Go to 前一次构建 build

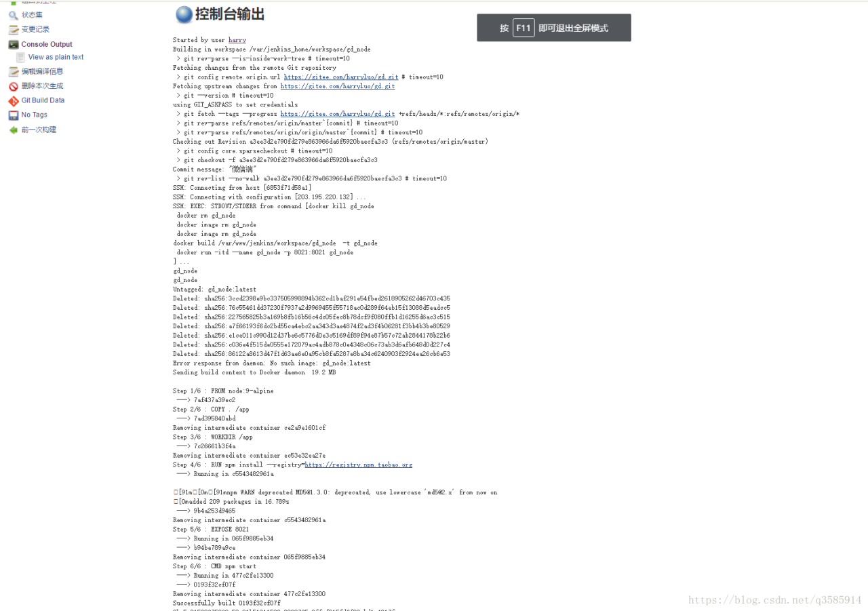(39, 130)
